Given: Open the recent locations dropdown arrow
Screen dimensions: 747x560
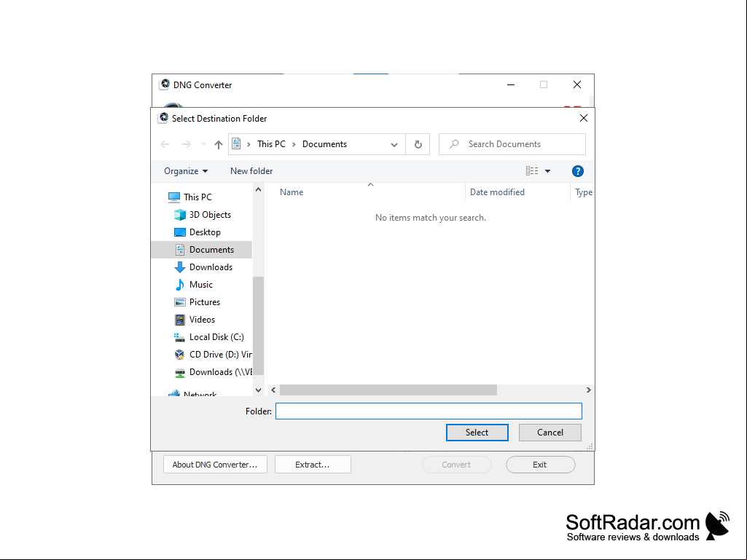Looking at the screenshot, I should click(203, 144).
